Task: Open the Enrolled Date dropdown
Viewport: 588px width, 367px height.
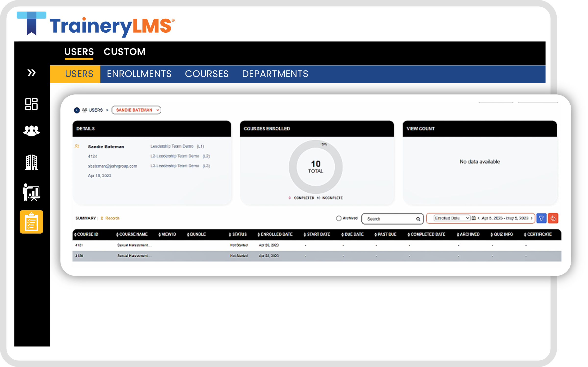Action: coord(452,218)
